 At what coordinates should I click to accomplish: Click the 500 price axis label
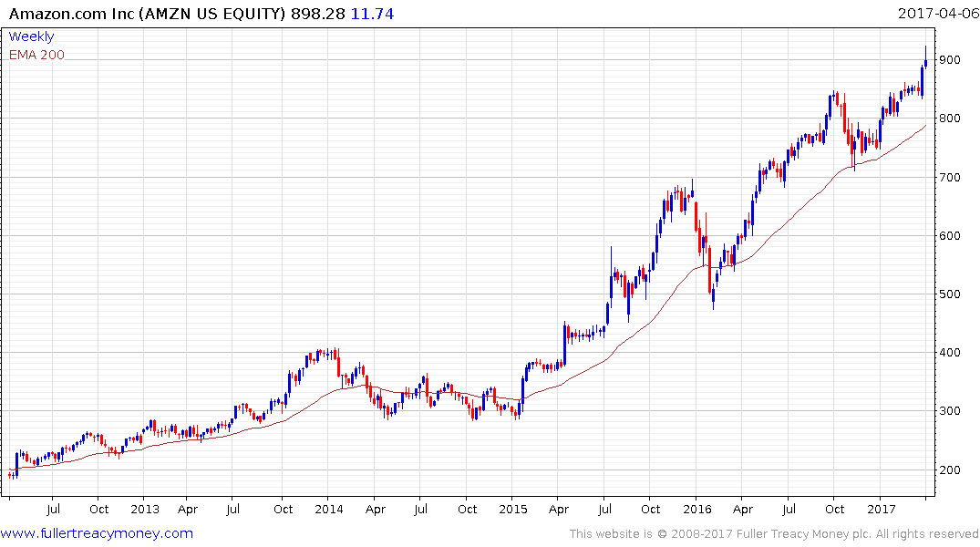(x=949, y=294)
